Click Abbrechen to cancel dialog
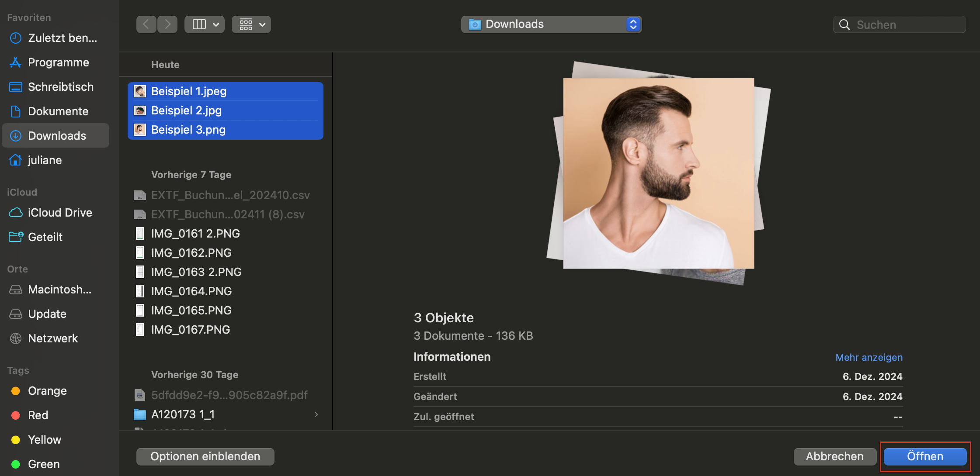 (834, 456)
